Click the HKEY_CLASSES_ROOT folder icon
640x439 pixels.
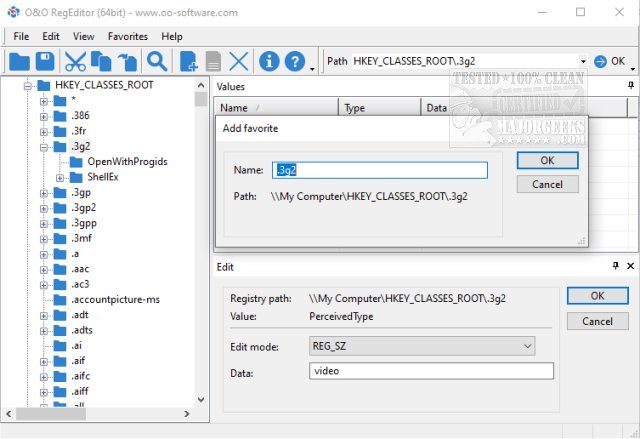pos(44,85)
